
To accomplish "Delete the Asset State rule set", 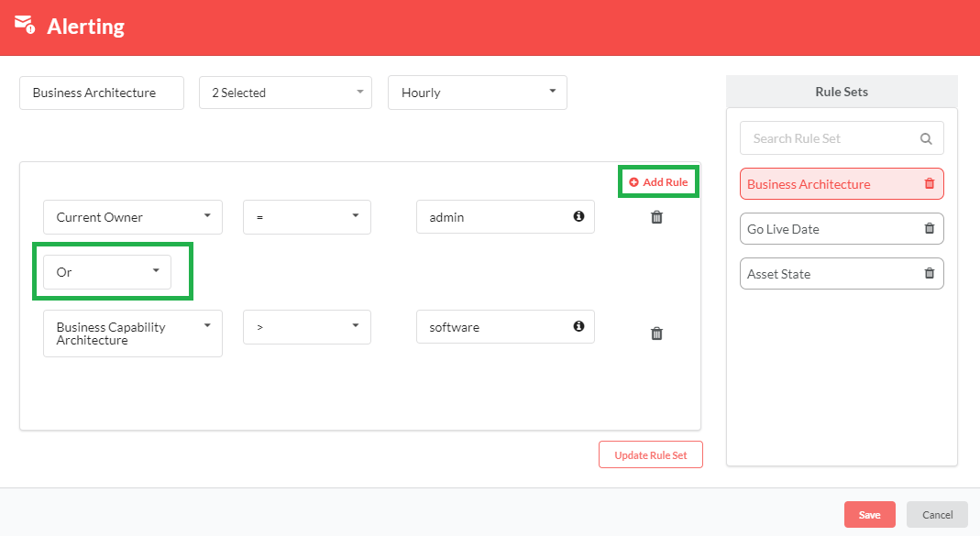I will pyautogui.click(x=930, y=274).
